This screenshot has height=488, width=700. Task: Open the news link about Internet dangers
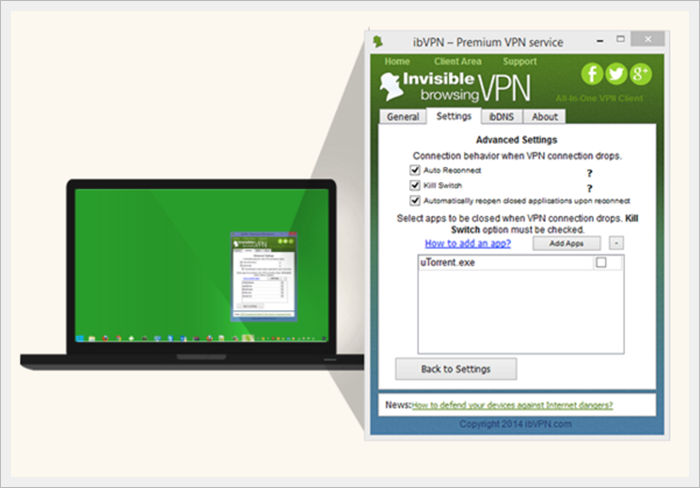tap(512, 405)
